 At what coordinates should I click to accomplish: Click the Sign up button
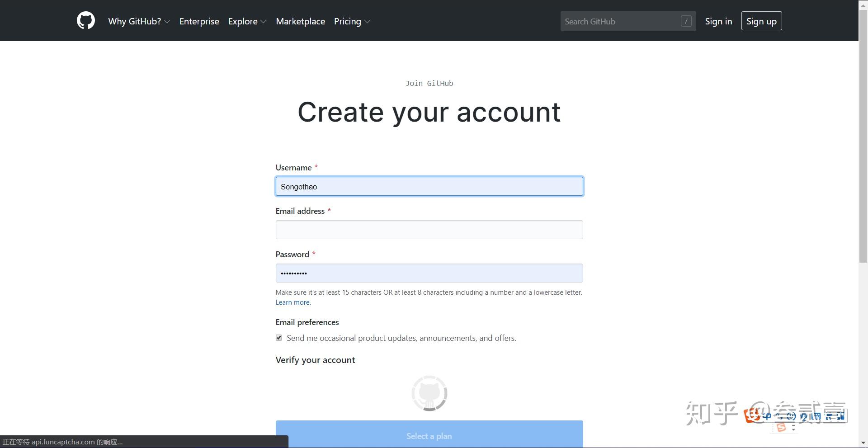(761, 21)
